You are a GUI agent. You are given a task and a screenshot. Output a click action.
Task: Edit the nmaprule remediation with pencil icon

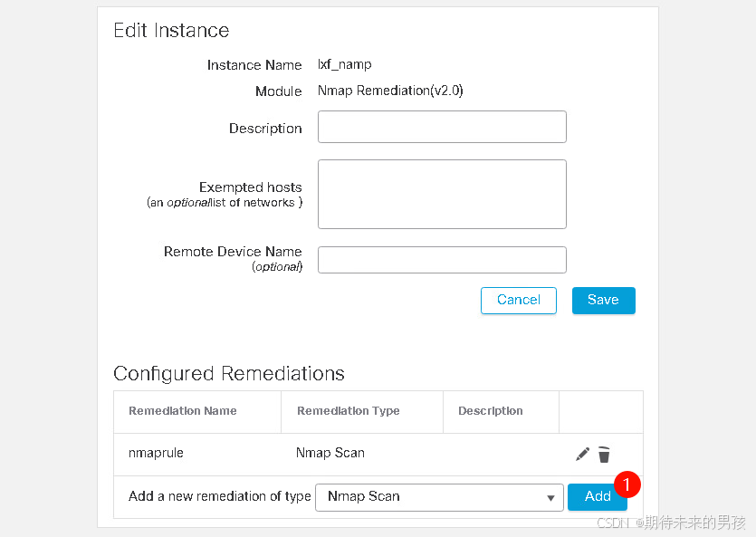(582, 454)
